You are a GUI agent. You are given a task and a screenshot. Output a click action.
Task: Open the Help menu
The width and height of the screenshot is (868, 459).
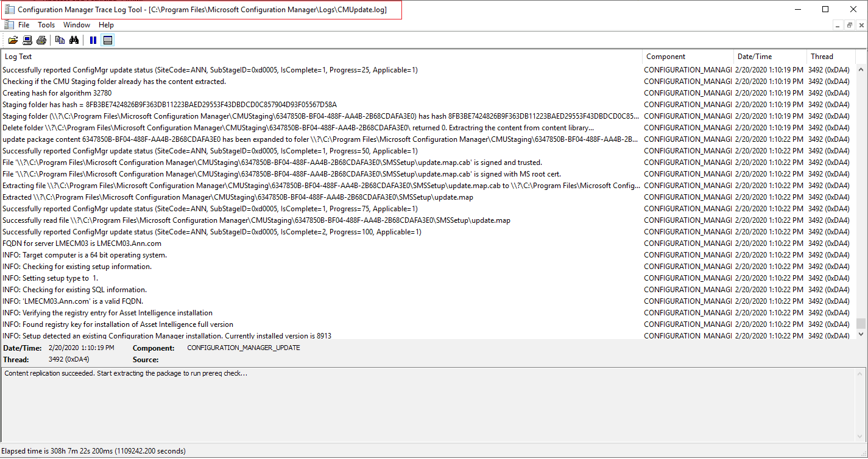point(107,25)
